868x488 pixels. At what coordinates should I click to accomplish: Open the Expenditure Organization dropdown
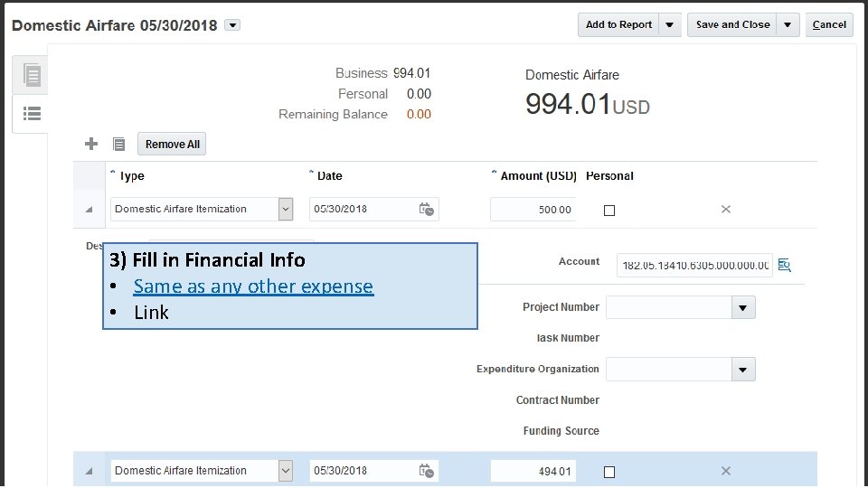(743, 370)
